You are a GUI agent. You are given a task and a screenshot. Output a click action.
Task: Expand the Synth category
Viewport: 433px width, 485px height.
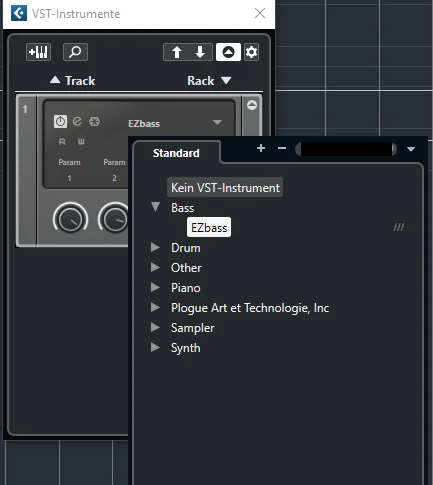155,347
